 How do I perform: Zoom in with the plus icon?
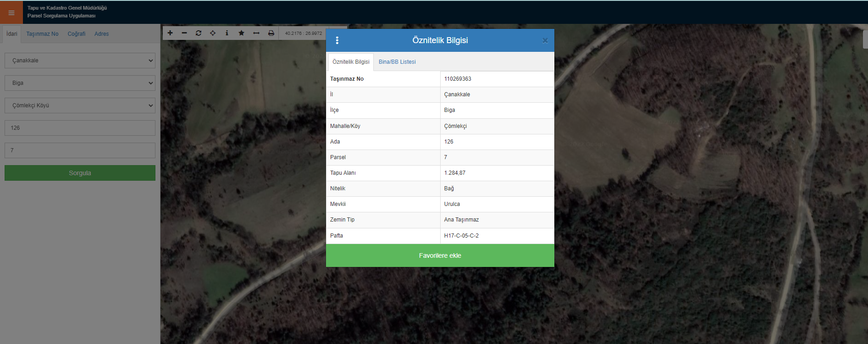click(170, 33)
